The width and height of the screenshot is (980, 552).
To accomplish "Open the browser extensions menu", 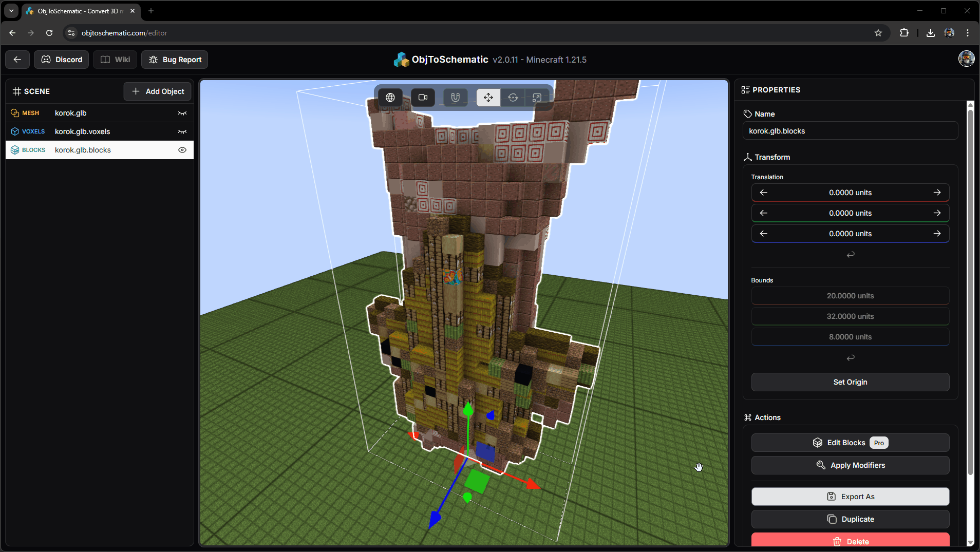I will (904, 33).
